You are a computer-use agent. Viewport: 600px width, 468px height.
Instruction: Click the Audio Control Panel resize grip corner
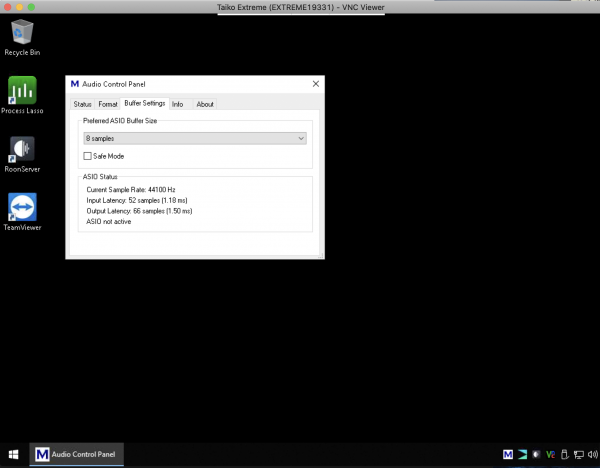321,256
